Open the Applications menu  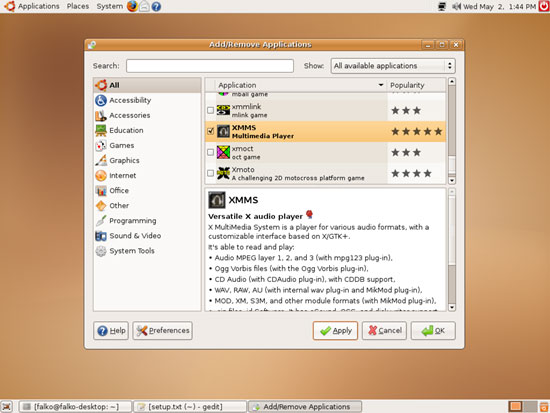[x=39, y=6]
